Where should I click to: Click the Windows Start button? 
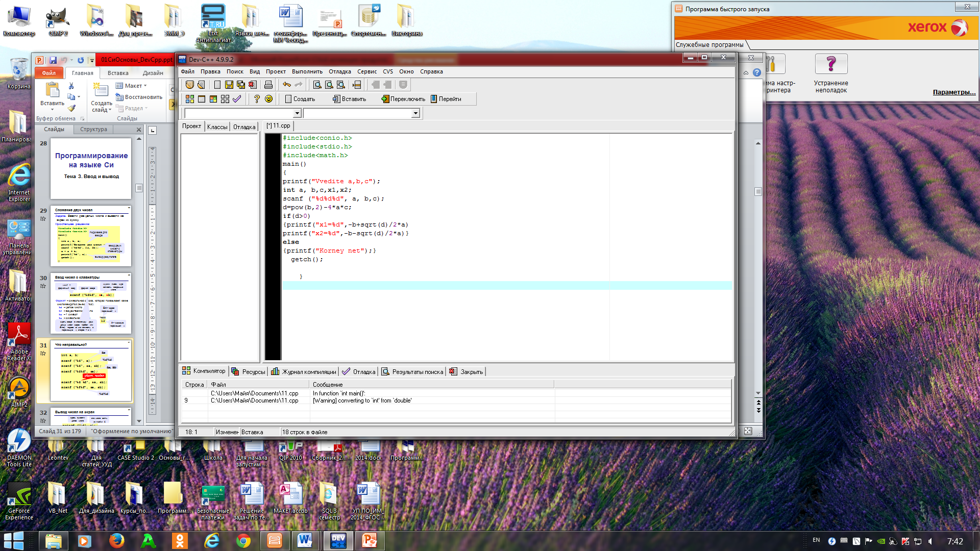coord(14,540)
